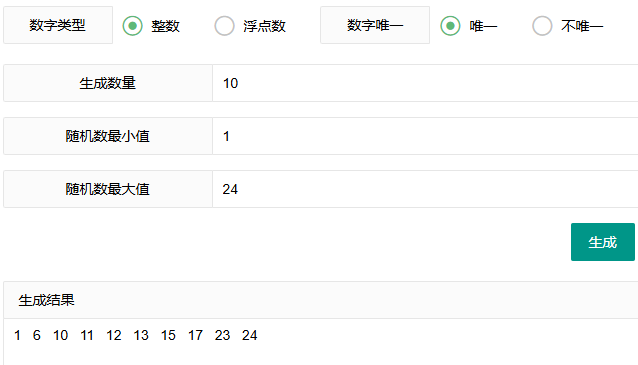Click the result number 6
This screenshot has height=365, width=638.
37,335
